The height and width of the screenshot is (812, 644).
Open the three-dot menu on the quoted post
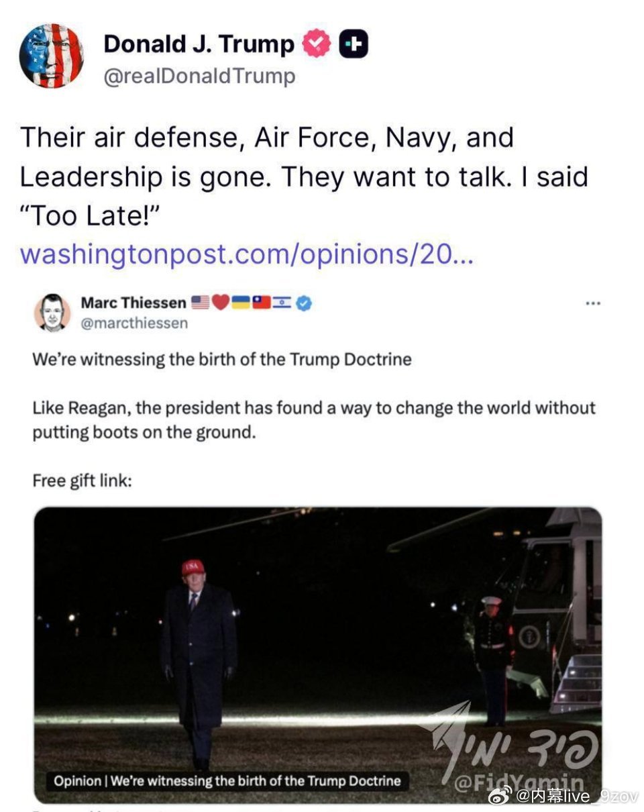pyautogui.click(x=593, y=303)
